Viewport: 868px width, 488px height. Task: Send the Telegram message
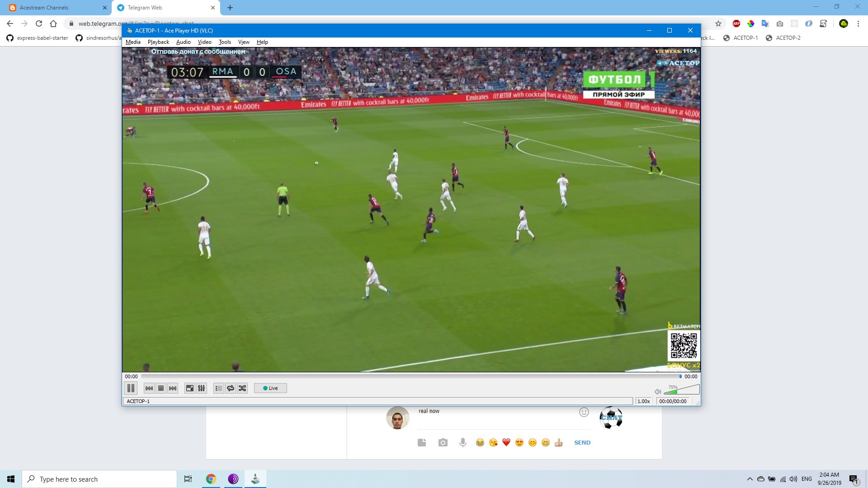tap(582, 443)
